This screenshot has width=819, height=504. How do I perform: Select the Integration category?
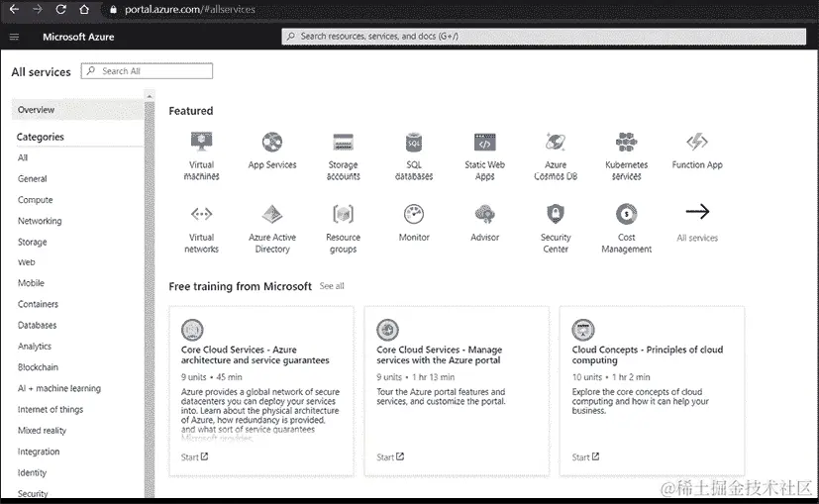[x=39, y=452]
